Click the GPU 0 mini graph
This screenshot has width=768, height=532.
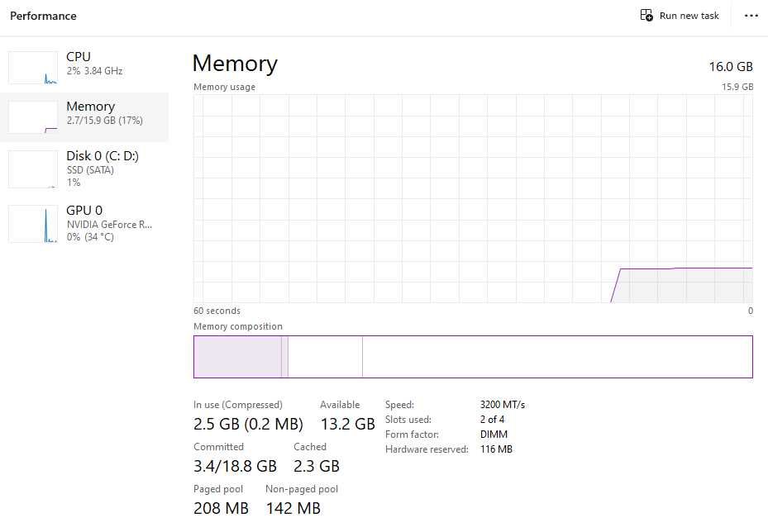tap(33, 224)
